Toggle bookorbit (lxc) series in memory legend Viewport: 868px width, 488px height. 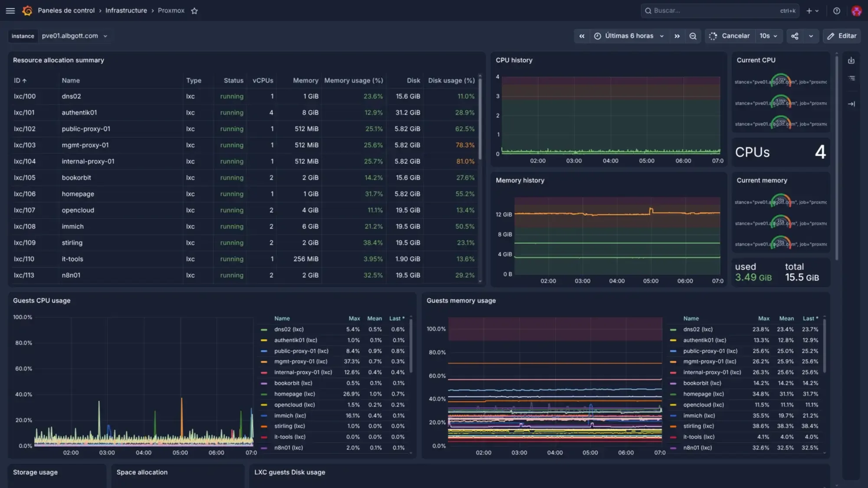point(702,383)
